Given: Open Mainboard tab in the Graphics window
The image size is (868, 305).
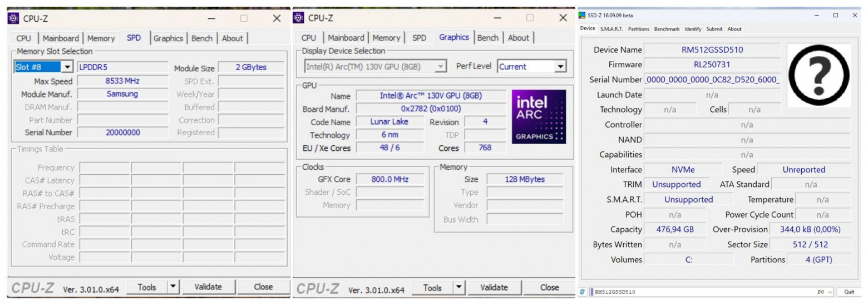Looking at the screenshot, I should (346, 38).
